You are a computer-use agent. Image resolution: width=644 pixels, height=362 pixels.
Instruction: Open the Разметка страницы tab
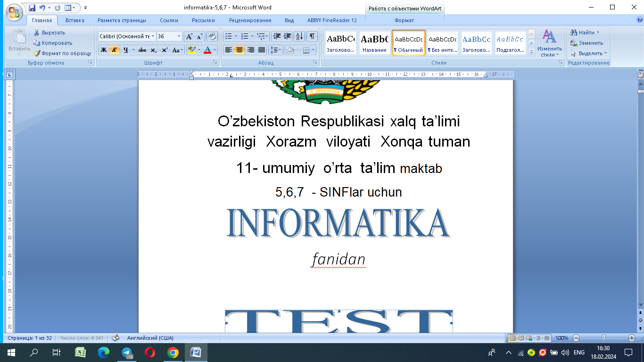(x=122, y=20)
